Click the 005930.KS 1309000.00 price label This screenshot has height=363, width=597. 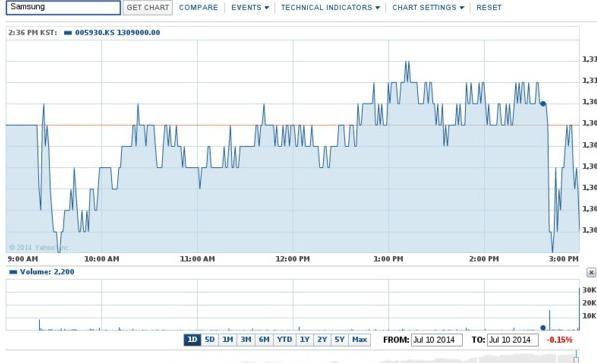click(x=117, y=33)
